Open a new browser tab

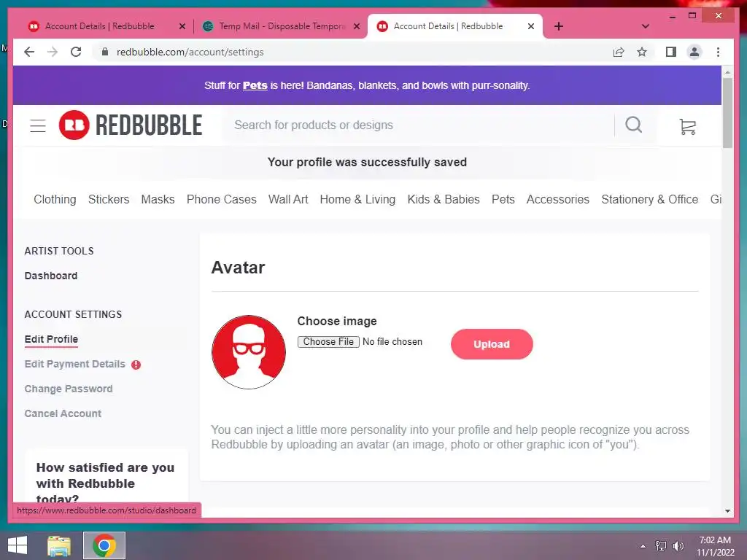point(559,26)
